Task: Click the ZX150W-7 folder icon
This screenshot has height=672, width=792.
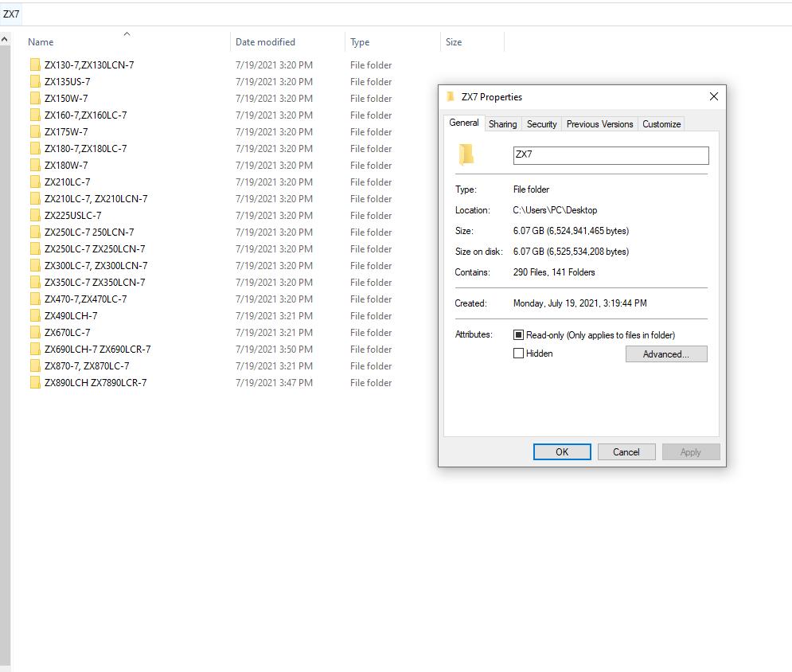Action: click(x=35, y=98)
